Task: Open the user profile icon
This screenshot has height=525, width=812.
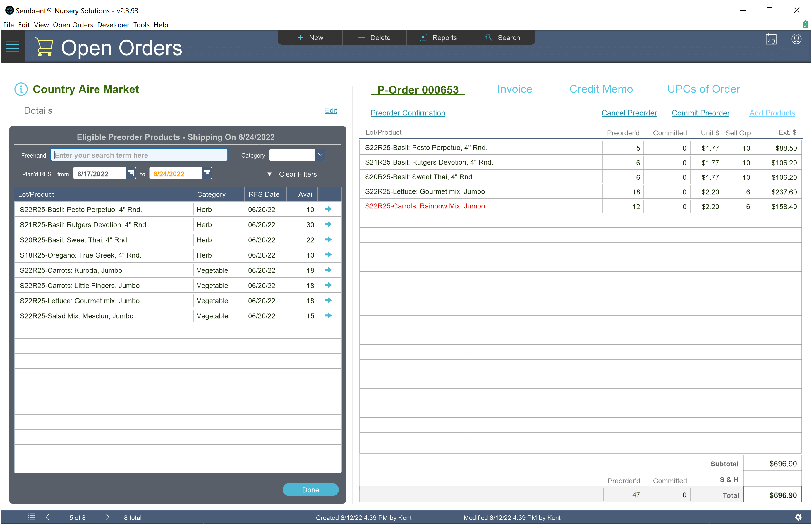Action: click(x=796, y=39)
